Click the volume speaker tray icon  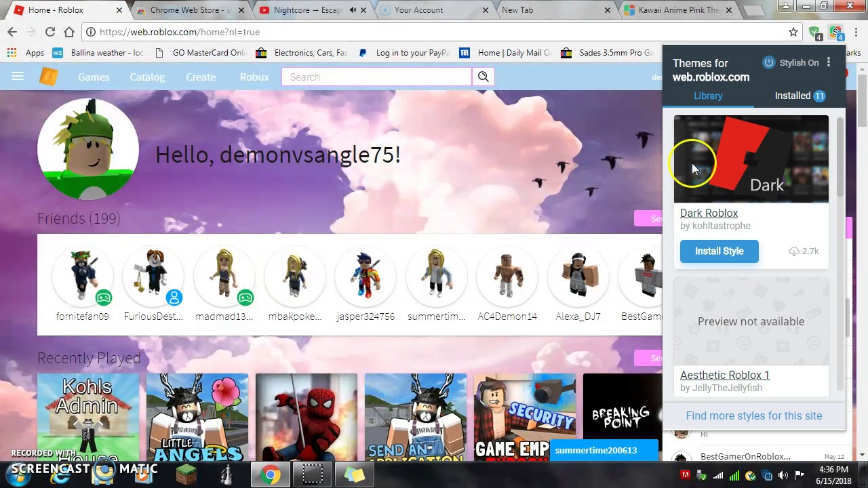[783, 475]
